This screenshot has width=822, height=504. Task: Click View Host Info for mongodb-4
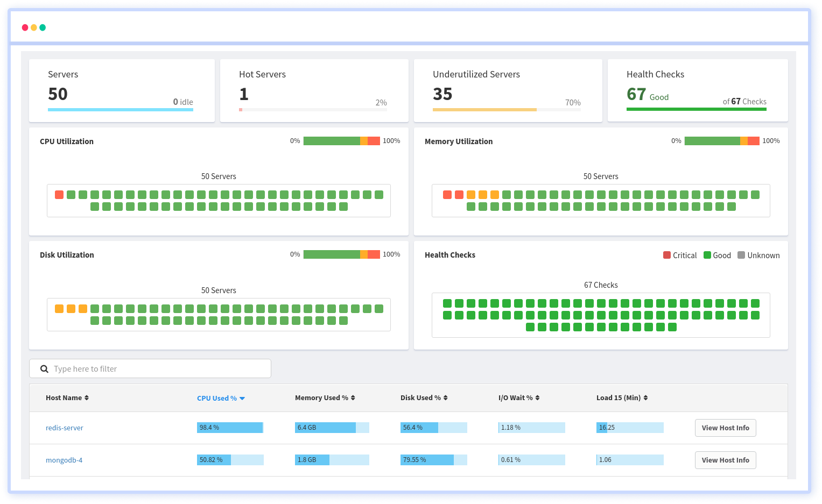[x=725, y=460]
